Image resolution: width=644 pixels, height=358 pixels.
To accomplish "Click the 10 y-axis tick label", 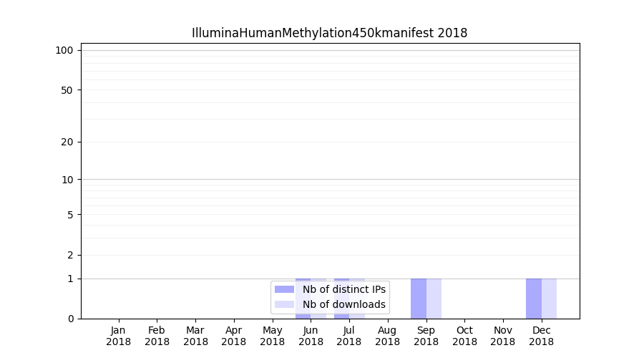I will [67, 180].
